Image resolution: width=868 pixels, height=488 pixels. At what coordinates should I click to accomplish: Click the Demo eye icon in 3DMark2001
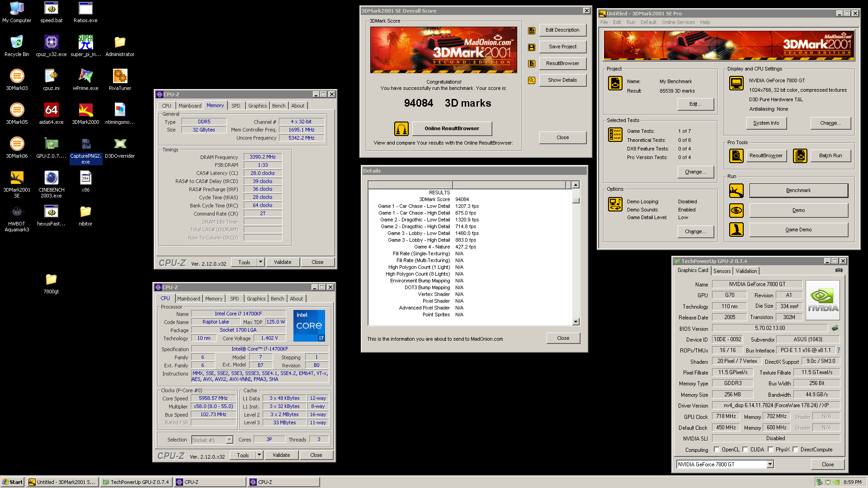coord(736,211)
